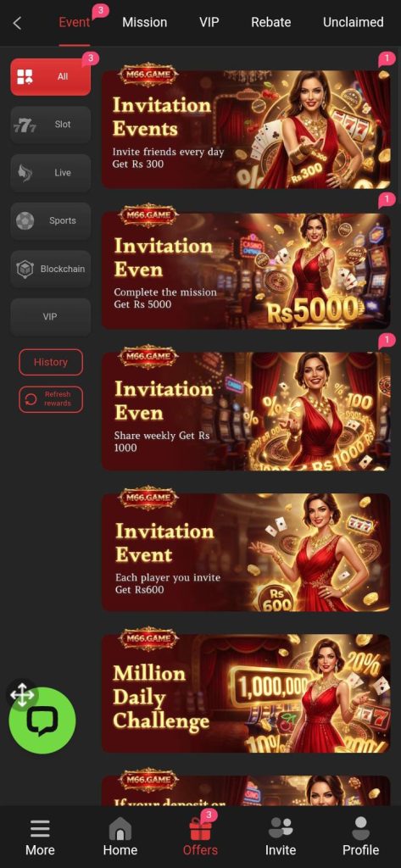The height and width of the screenshot is (868, 401).
Task: Select the Live category filter
Action: click(50, 173)
